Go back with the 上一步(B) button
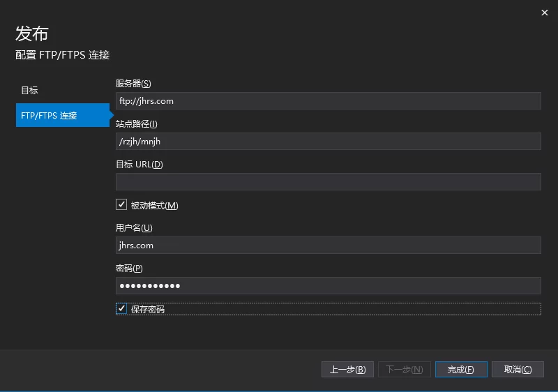The width and height of the screenshot is (558, 392). click(x=347, y=370)
